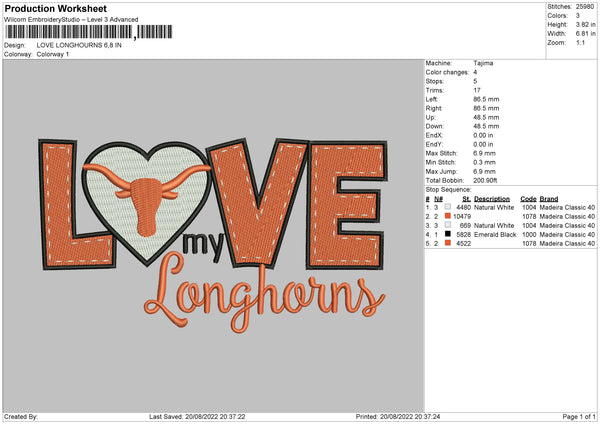Click stitch count 10479 in stop row 2
Viewport: 600px width, 424px height.
click(x=462, y=217)
